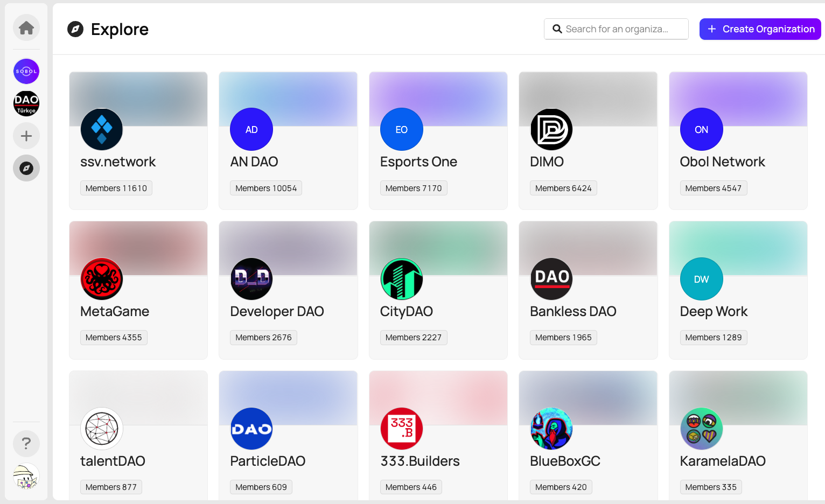Click the ssv.network blue diamond logo
The width and height of the screenshot is (825, 504).
click(x=102, y=129)
